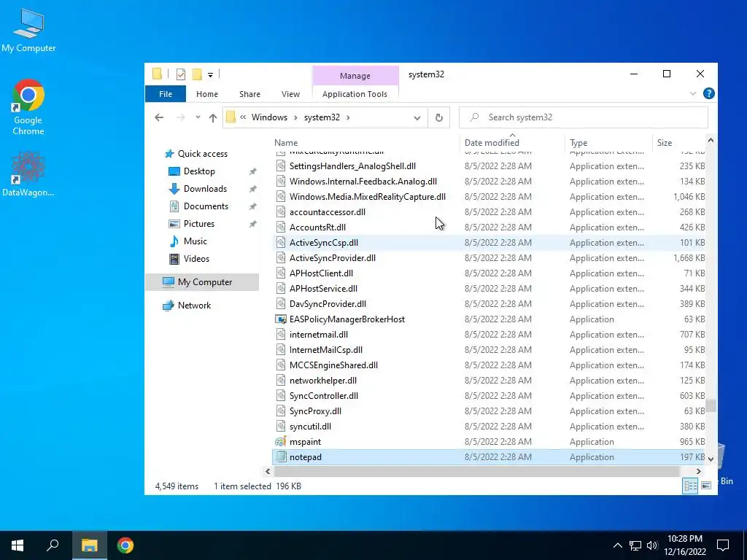The width and height of the screenshot is (747, 560).
Task: Refresh the system32 folder
Action: coord(438,117)
